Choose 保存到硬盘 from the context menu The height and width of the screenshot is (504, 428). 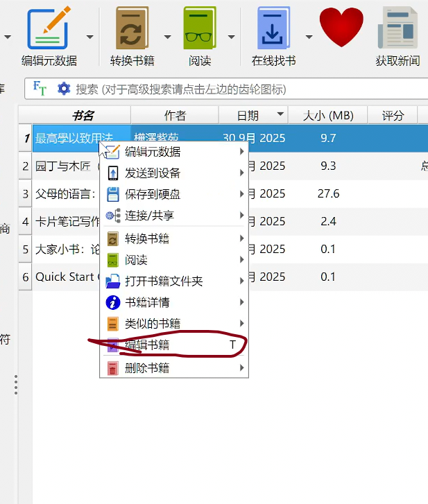click(153, 195)
